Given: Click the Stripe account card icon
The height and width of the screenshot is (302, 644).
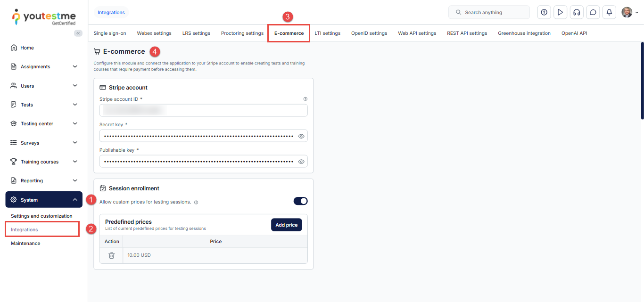Looking at the screenshot, I should pyautogui.click(x=103, y=88).
